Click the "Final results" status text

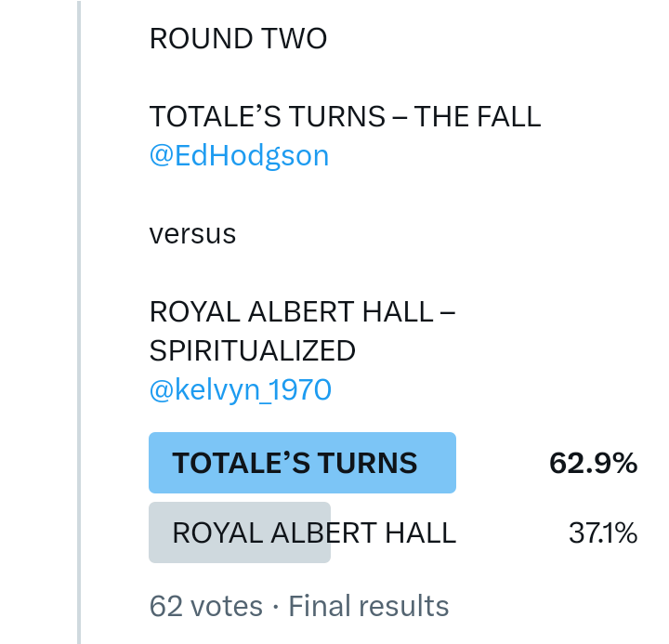[369, 607]
